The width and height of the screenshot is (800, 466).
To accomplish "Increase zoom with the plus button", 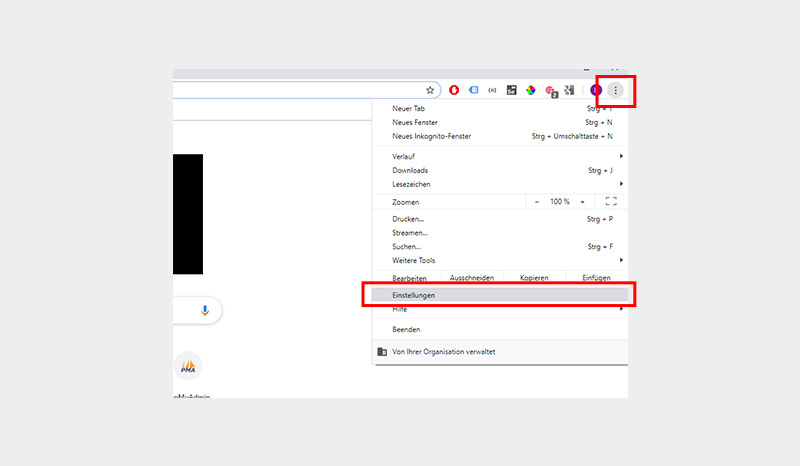I will coord(582,201).
